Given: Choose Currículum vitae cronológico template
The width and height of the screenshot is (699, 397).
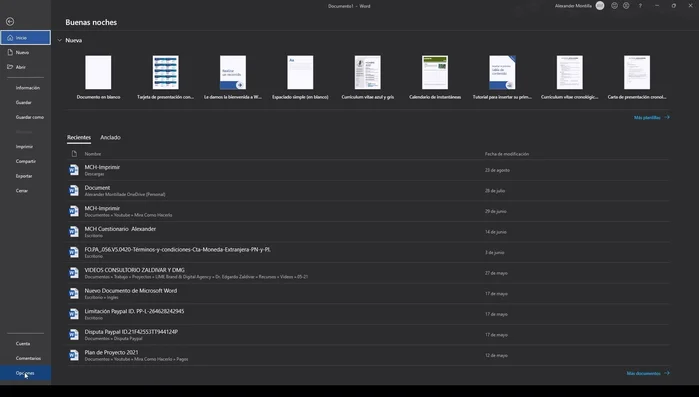Looking at the screenshot, I should [569, 77].
